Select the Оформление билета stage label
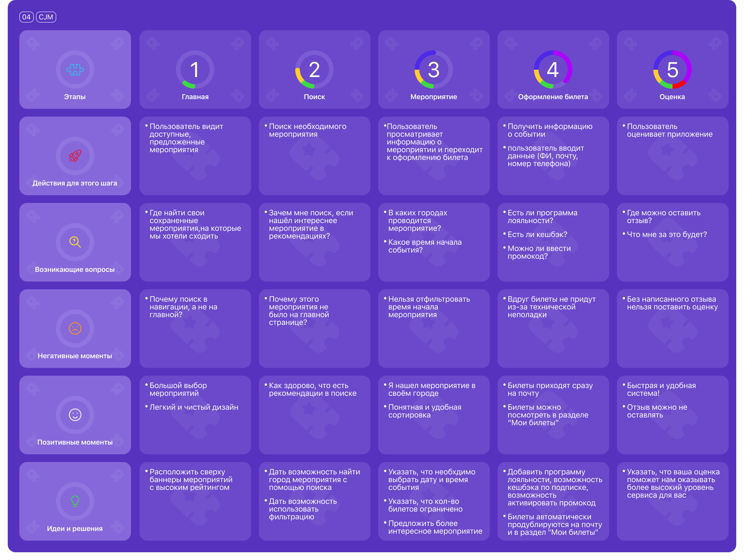The height and width of the screenshot is (560, 744). (x=553, y=97)
